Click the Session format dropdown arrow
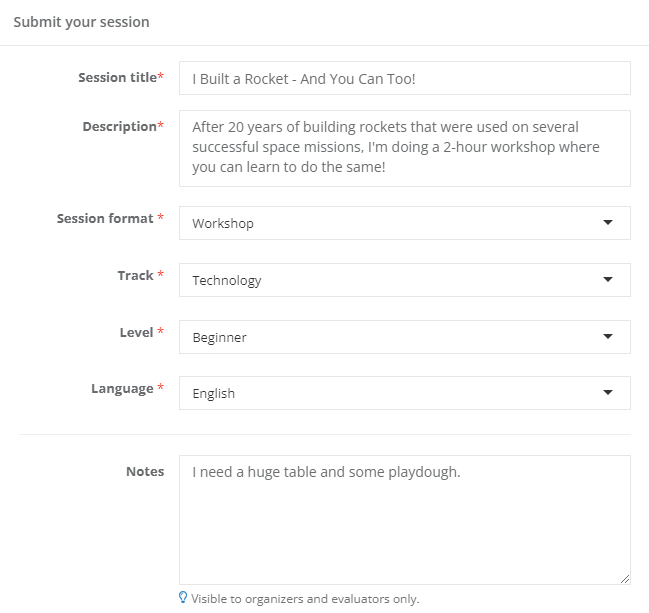This screenshot has height=613, width=649. (x=608, y=223)
